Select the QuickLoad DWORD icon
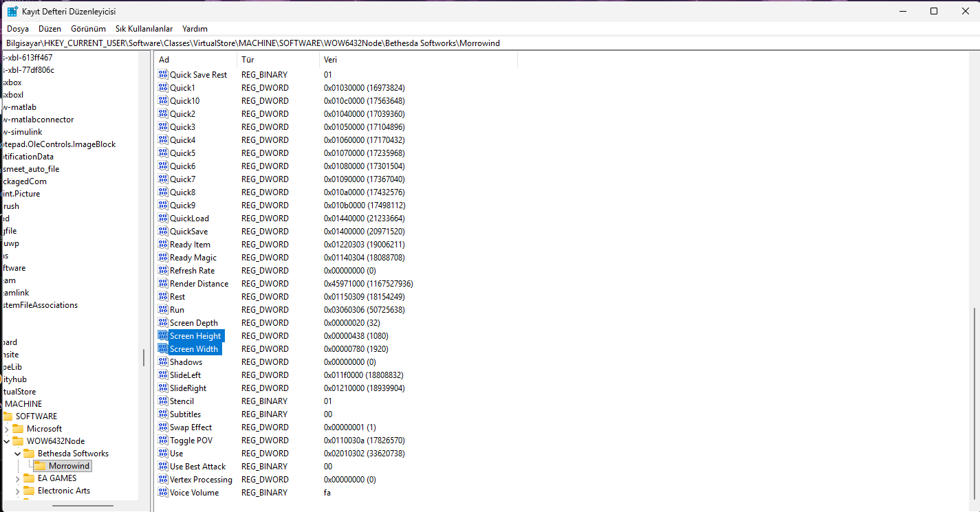 (163, 218)
